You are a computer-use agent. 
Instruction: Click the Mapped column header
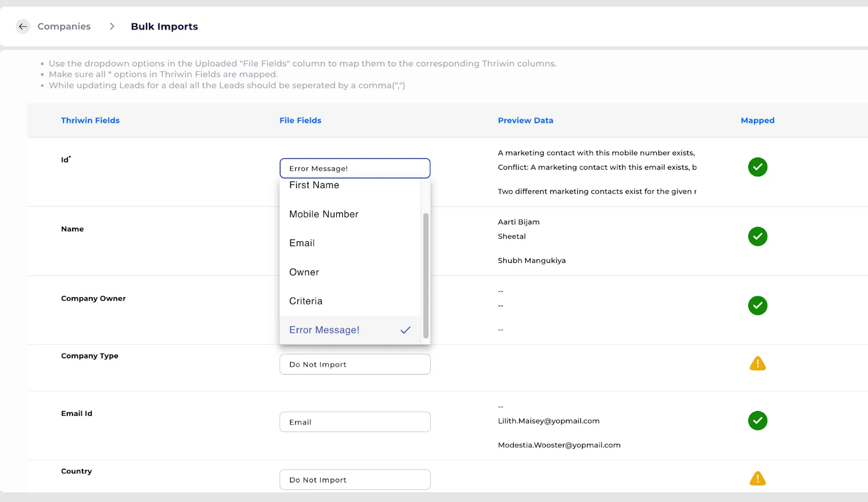757,120
